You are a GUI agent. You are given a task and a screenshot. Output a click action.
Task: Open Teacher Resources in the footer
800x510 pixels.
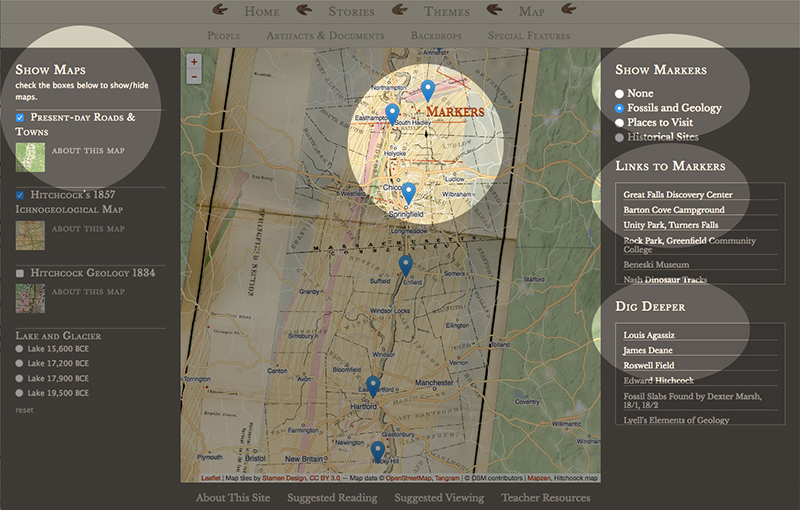click(x=546, y=497)
